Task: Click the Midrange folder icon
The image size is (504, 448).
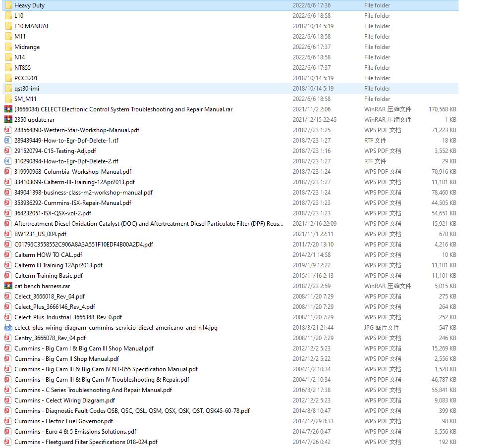Action: click(8, 47)
